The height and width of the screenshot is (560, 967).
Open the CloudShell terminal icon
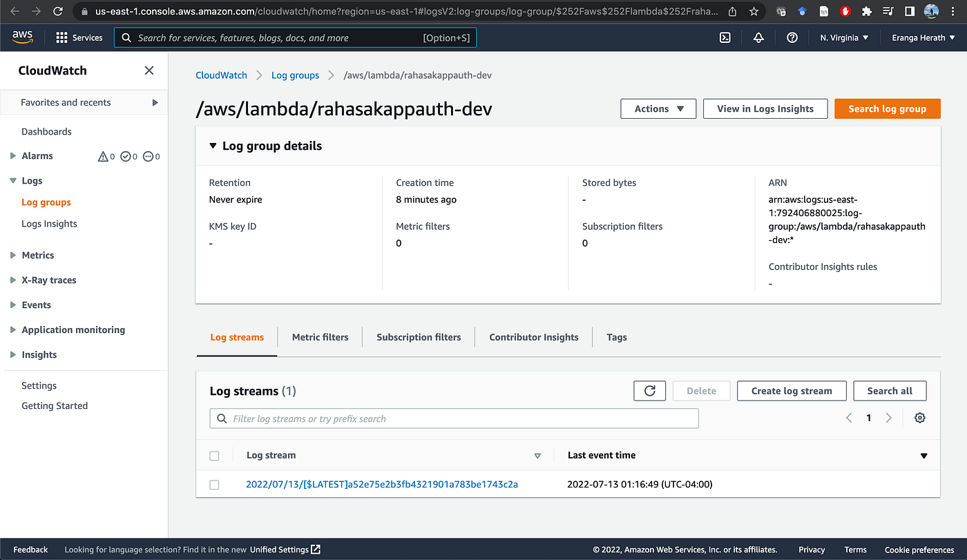[725, 38]
